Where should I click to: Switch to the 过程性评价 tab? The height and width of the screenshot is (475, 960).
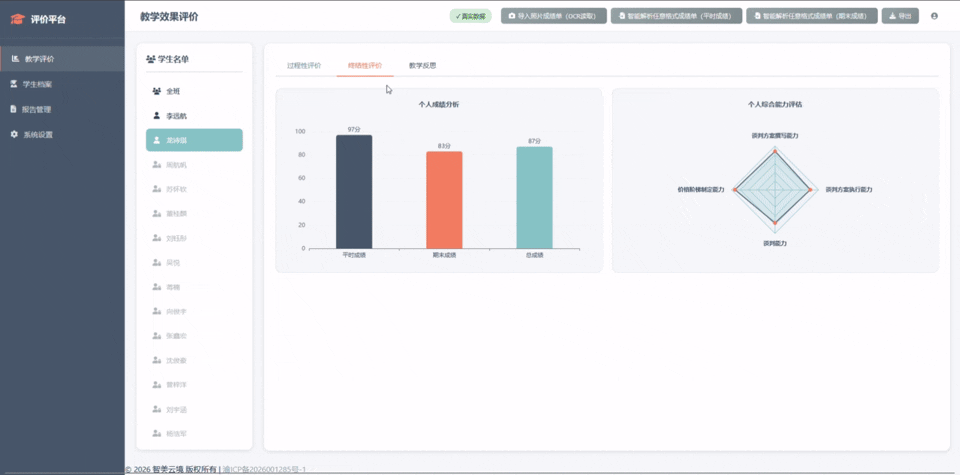tap(304, 66)
